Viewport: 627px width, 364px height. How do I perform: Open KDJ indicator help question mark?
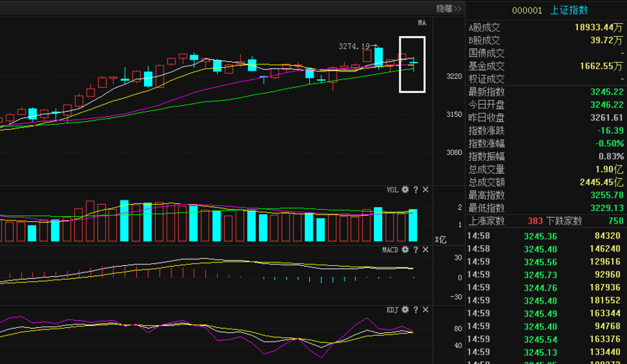click(x=416, y=310)
